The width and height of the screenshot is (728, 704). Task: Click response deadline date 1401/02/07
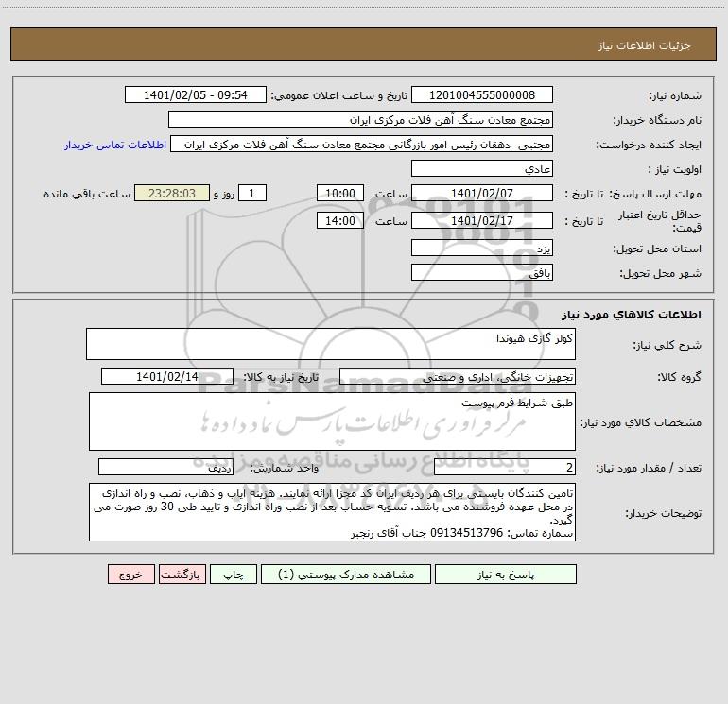pyautogui.click(x=482, y=193)
